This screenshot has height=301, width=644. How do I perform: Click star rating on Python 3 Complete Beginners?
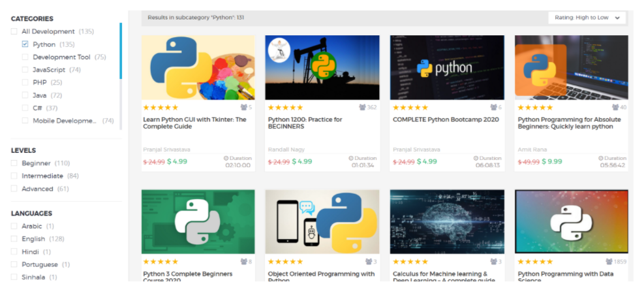161,262
